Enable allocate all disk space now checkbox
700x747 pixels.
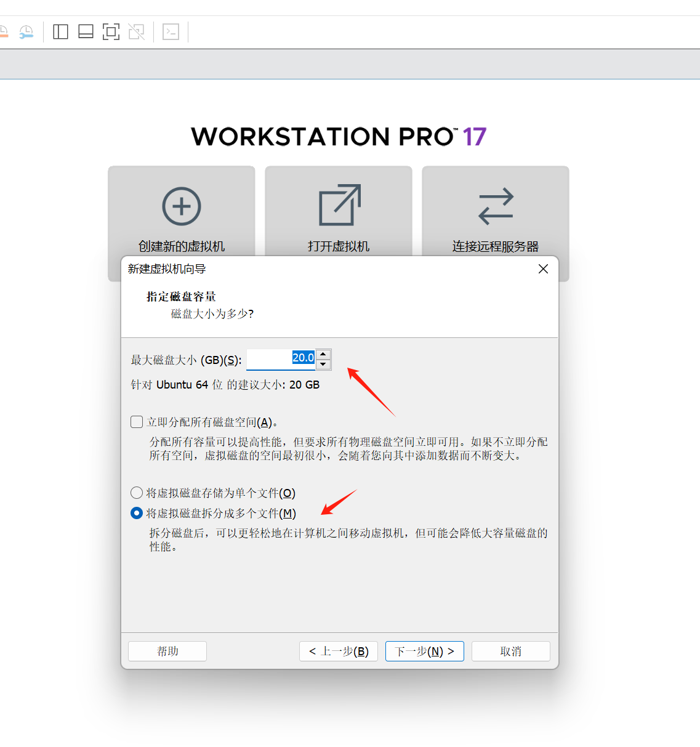(137, 422)
